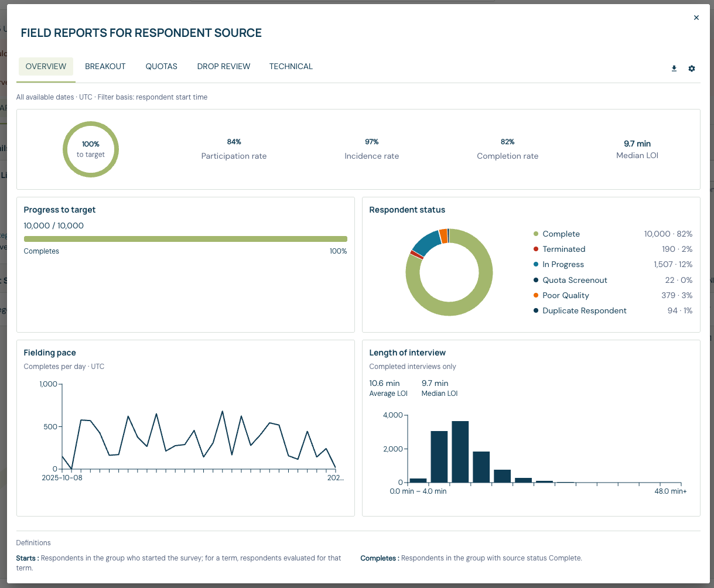This screenshot has height=588, width=714.
Task: Switch to the Overview tab
Action: pos(46,66)
